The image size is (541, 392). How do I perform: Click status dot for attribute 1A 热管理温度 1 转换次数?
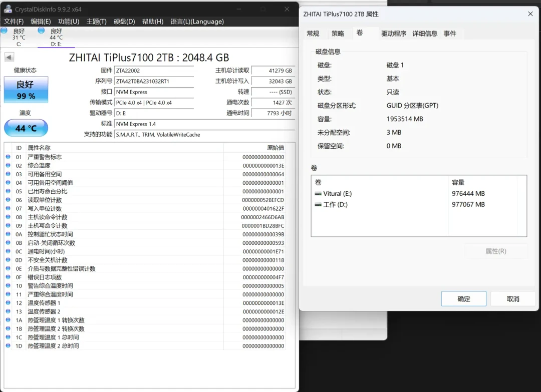(x=8, y=320)
